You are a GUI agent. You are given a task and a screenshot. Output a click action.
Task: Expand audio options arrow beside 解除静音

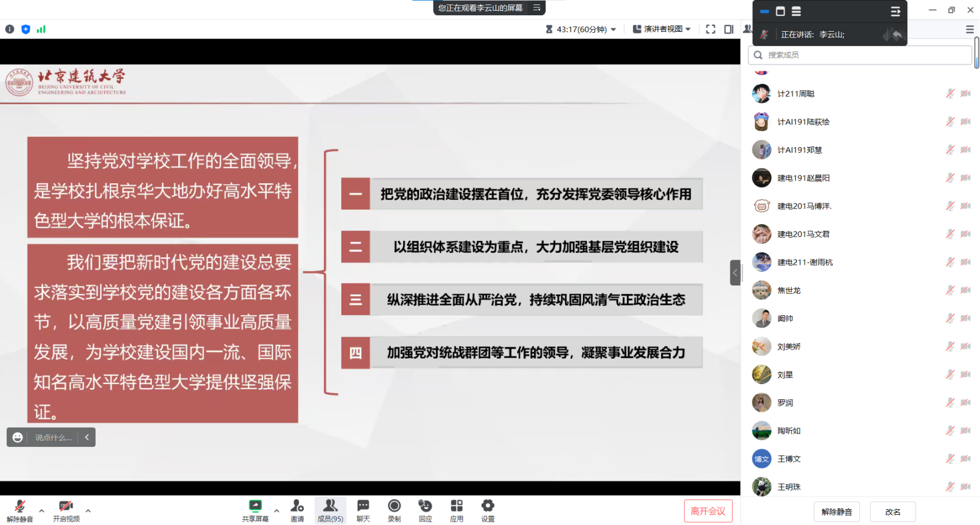coord(41,510)
